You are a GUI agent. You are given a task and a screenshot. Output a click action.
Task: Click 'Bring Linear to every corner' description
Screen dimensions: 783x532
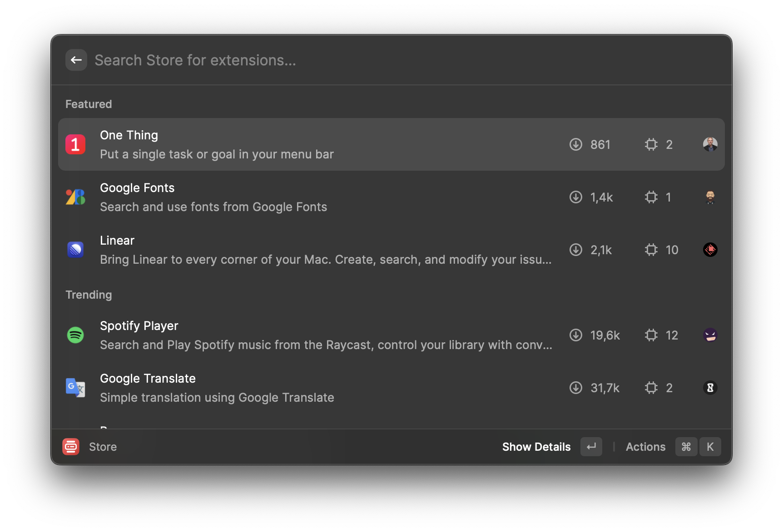pos(326,260)
